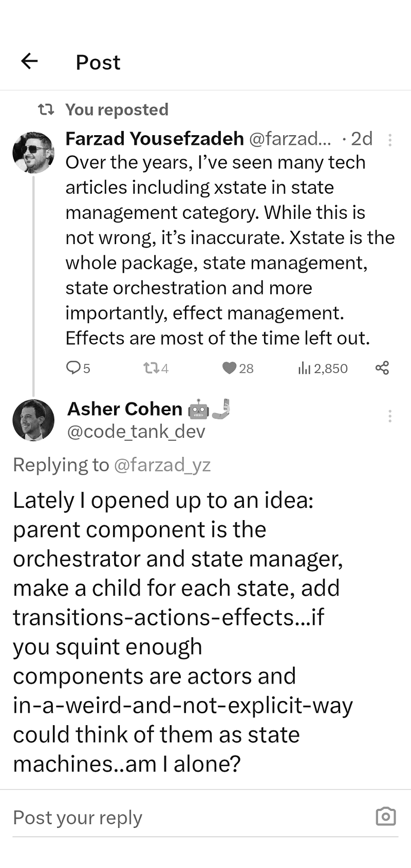
Task: Share Farzad's post via share icon
Action: pos(382,368)
